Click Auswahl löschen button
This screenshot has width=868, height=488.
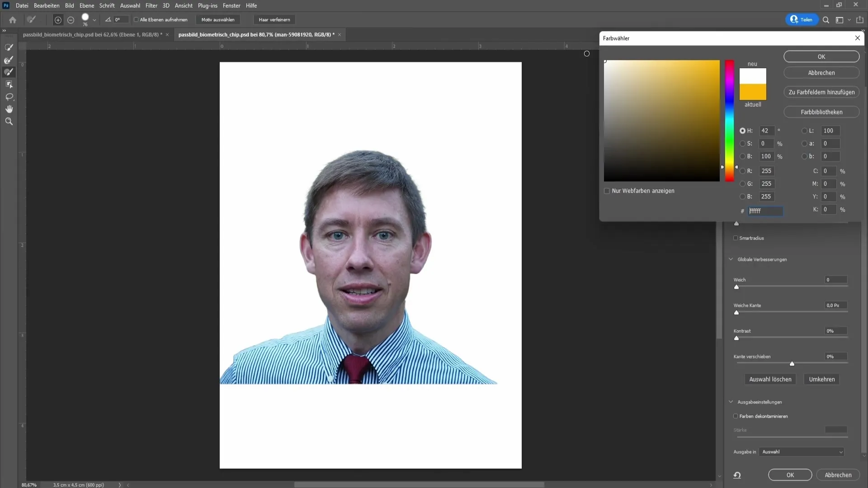point(770,379)
